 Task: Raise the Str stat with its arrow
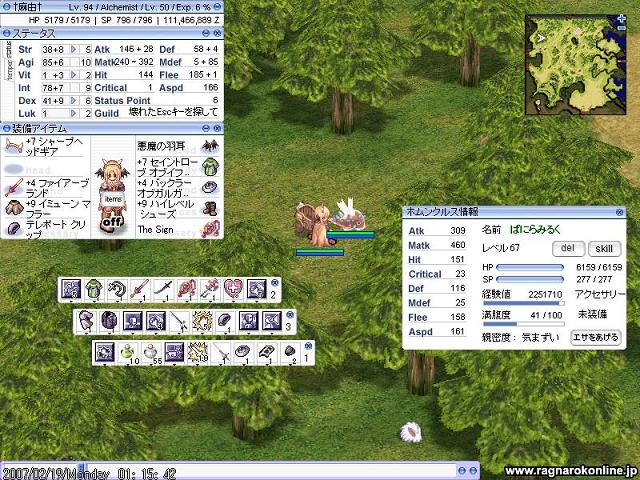(73, 49)
